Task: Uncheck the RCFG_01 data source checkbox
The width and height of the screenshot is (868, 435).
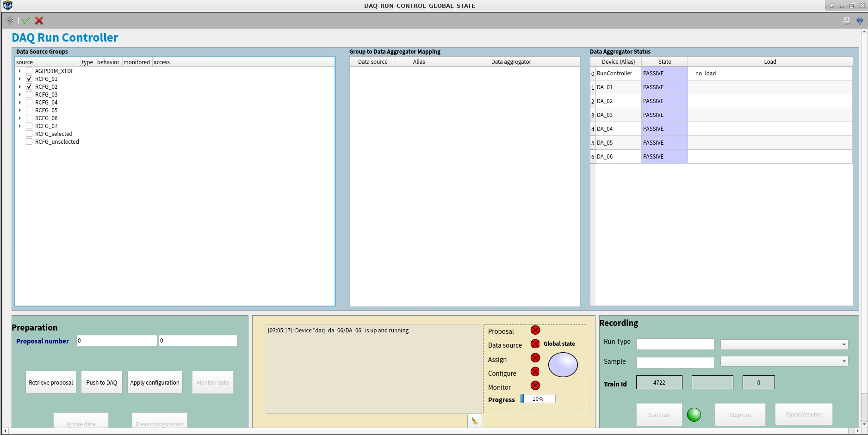Action: (29, 79)
